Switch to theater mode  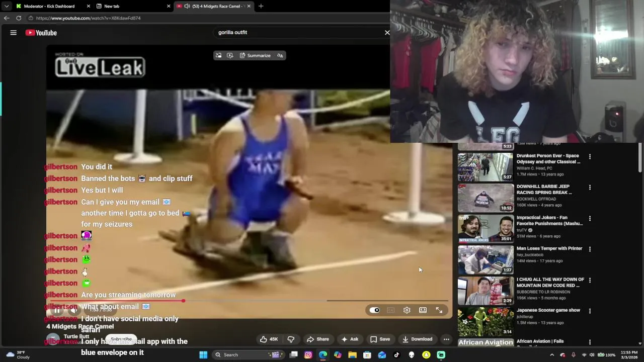tap(423, 310)
